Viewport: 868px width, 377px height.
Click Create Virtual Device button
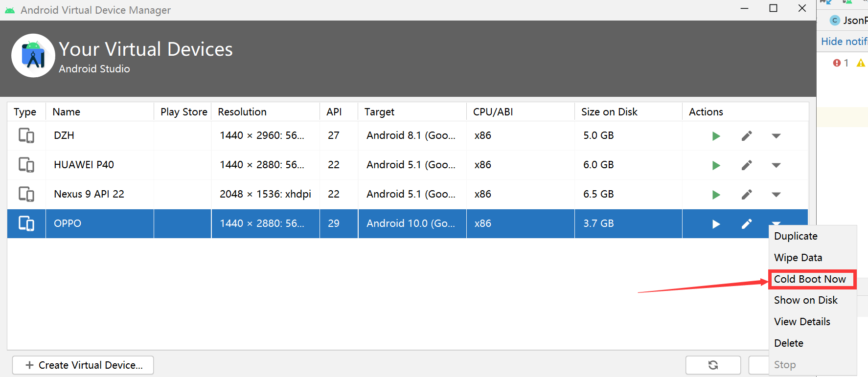83,365
